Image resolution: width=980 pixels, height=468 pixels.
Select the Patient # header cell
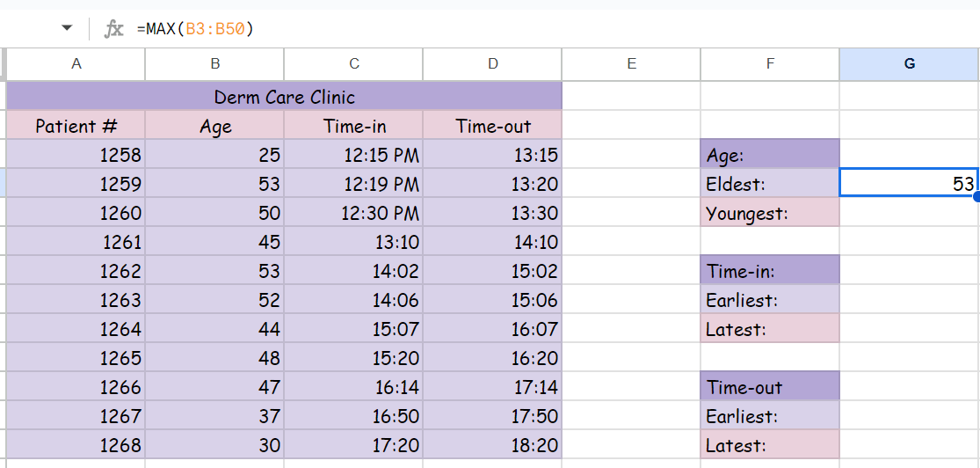coord(76,126)
